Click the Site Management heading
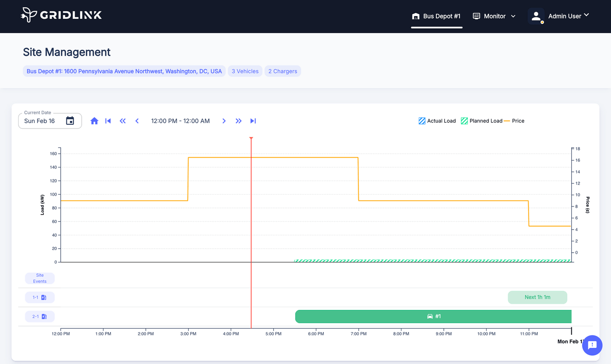Image resolution: width=611 pixels, height=364 pixels. pyautogui.click(x=67, y=52)
